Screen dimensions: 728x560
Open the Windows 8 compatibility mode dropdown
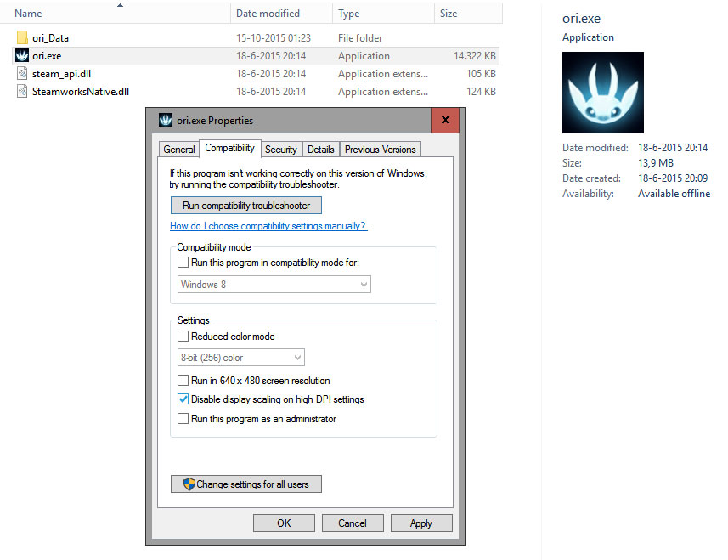point(274,284)
